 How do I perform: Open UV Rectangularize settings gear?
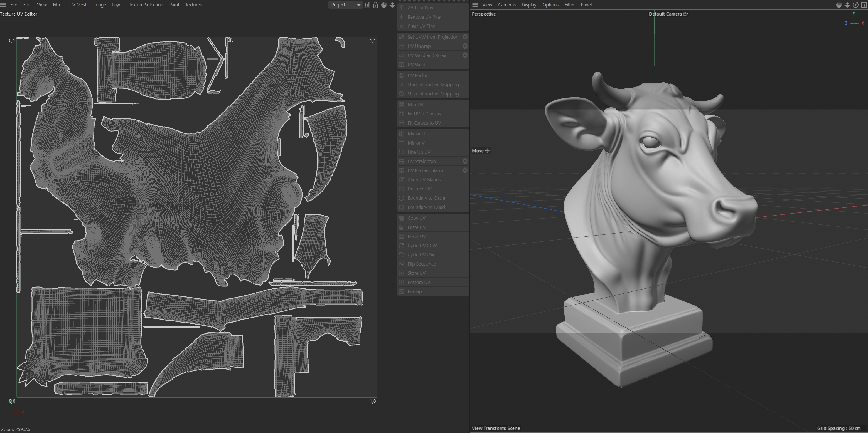(465, 170)
